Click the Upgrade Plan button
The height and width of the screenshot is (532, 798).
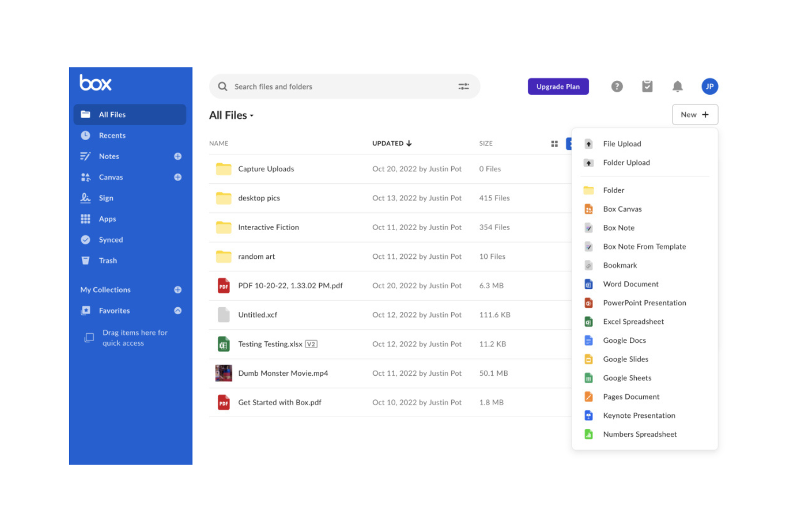pyautogui.click(x=558, y=87)
